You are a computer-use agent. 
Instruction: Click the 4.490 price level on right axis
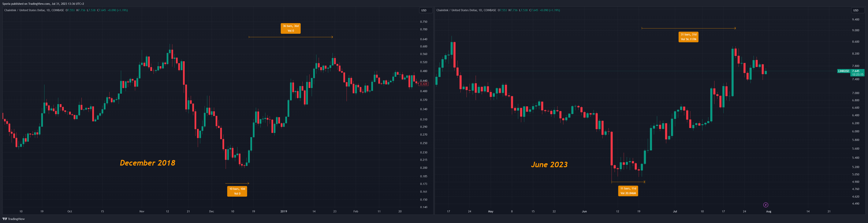(855, 204)
